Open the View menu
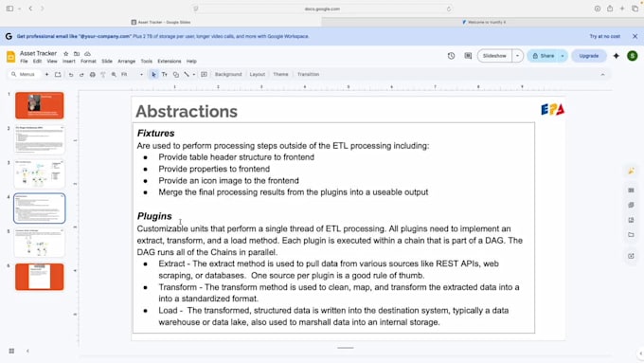644x363 pixels. (x=52, y=62)
